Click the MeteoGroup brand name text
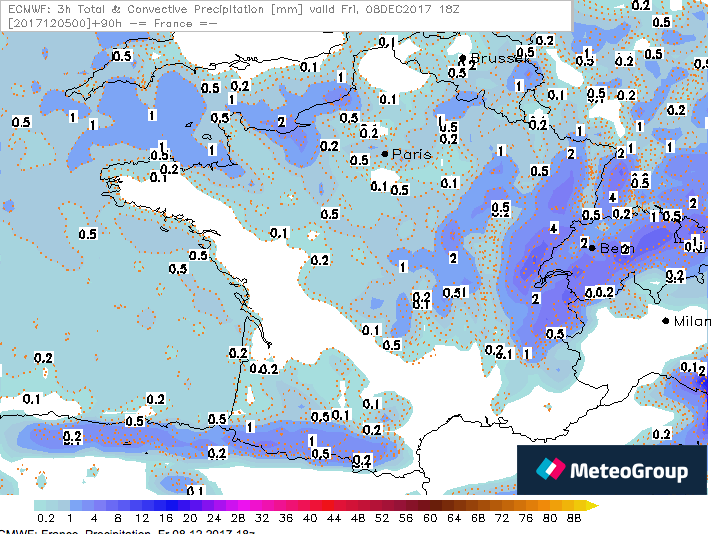The height and width of the screenshot is (534, 711). click(x=629, y=471)
